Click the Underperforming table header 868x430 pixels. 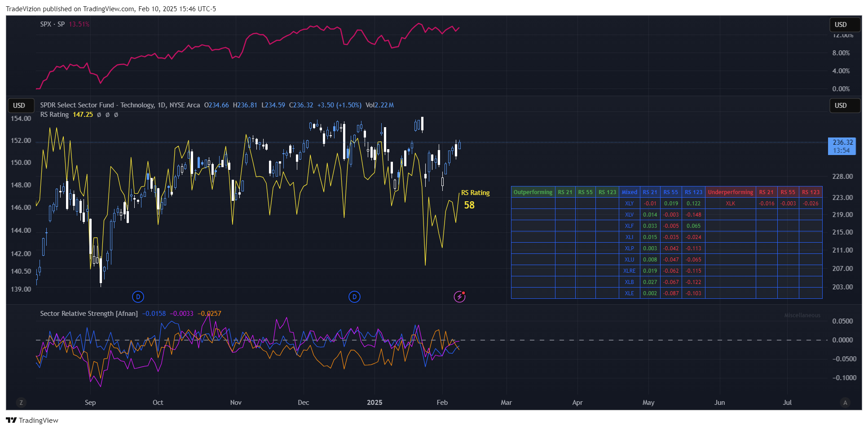[731, 192]
